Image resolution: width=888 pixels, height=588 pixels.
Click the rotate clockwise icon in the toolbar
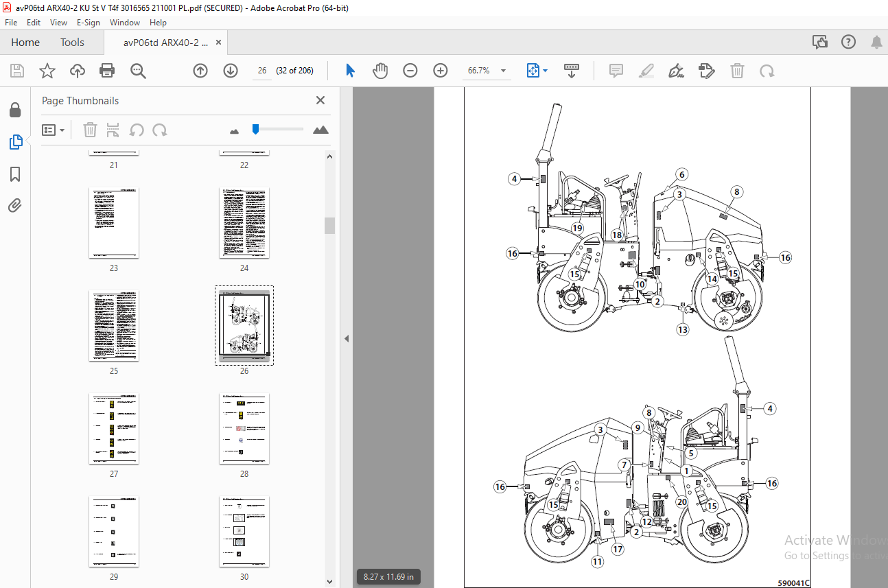click(767, 71)
